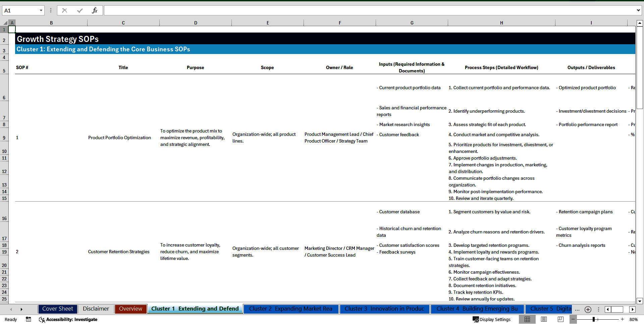Switch to the Cover Sheet tab
The image size is (644, 324).
57,309
